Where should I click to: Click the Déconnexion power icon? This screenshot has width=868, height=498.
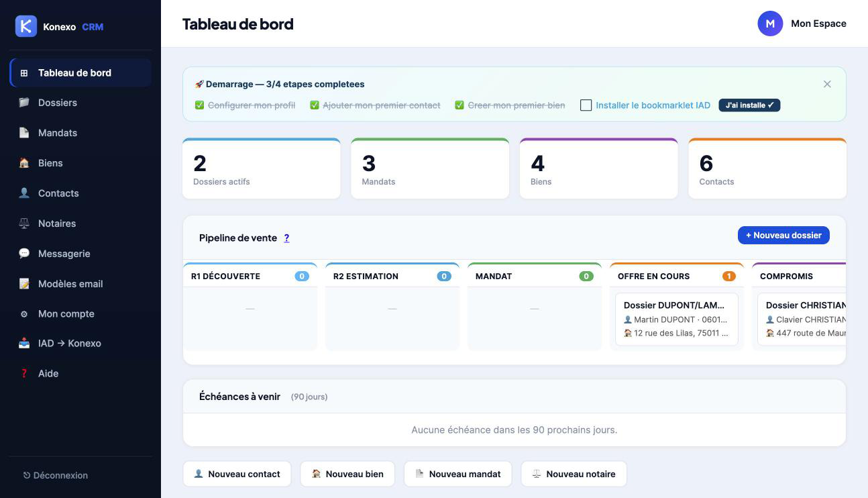(27, 475)
